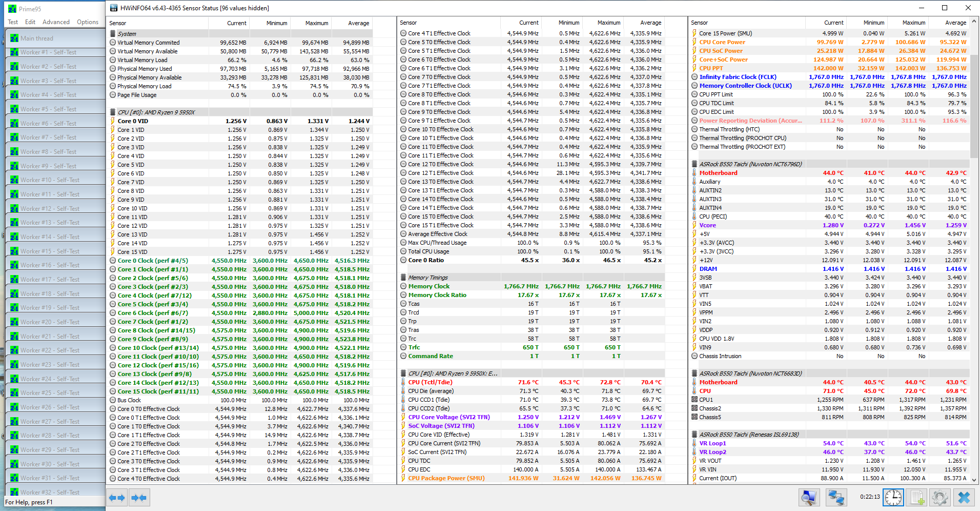
Task: Select the Memory Clock Ratio row
Action: (532, 295)
